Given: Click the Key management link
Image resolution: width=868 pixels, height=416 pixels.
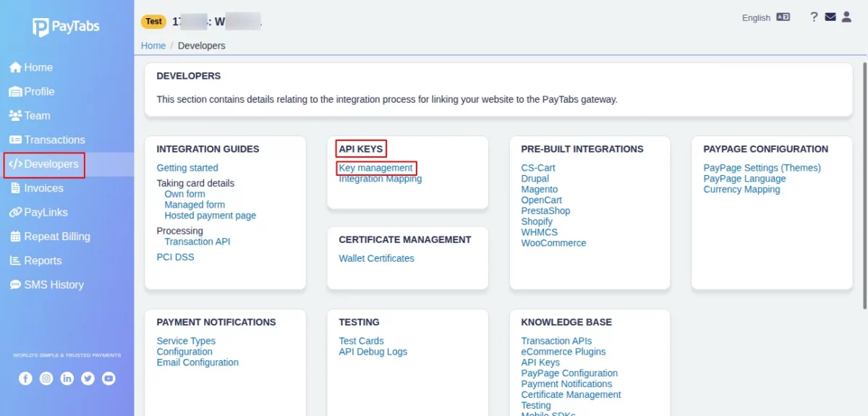Looking at the screenshot, I should tap(376, 168).
